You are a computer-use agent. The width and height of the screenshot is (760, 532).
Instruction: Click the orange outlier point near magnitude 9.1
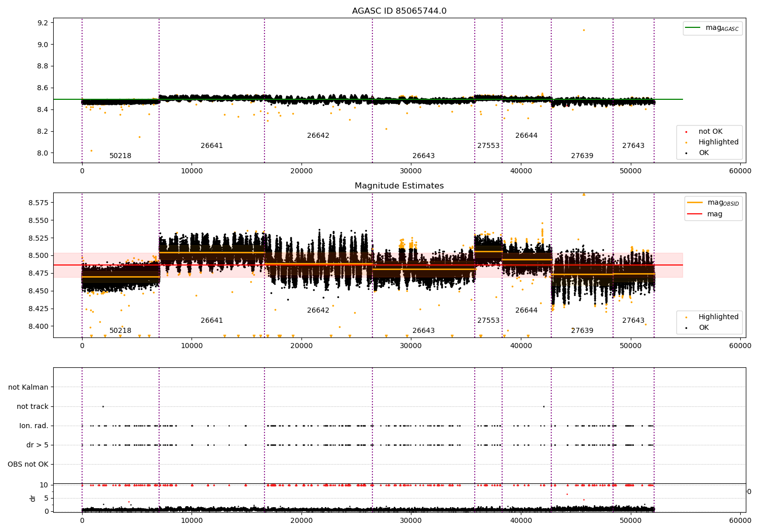[x=584, y=30]
